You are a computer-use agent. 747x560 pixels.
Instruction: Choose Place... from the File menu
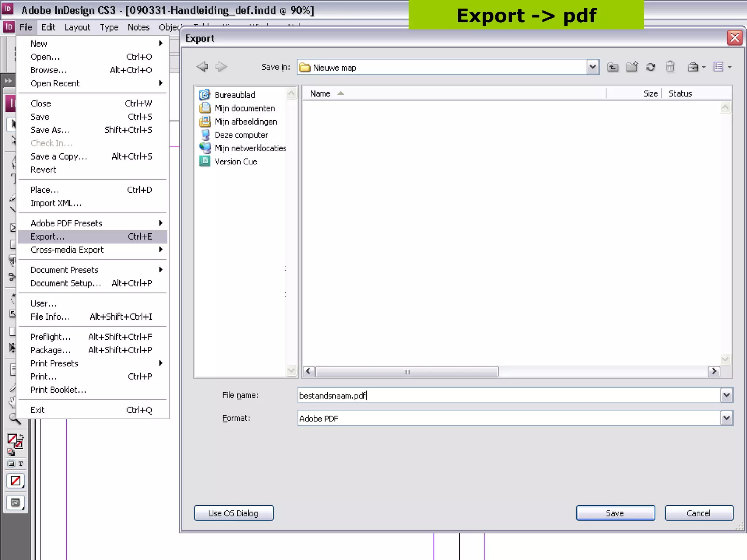point(93,190)
